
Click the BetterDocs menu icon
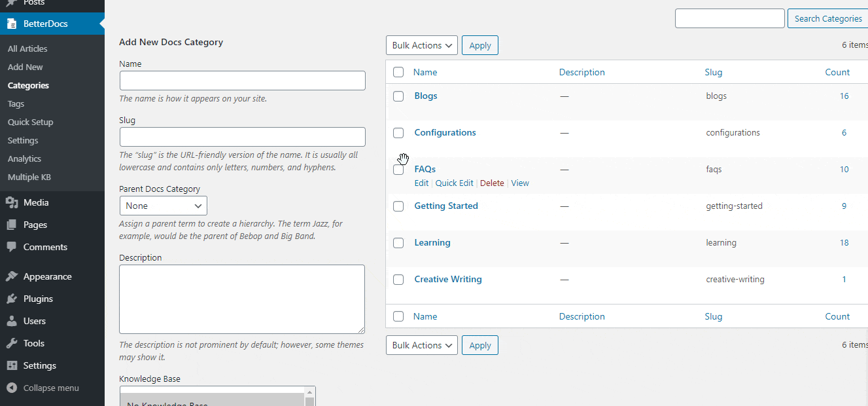click(x=12, y=24)
